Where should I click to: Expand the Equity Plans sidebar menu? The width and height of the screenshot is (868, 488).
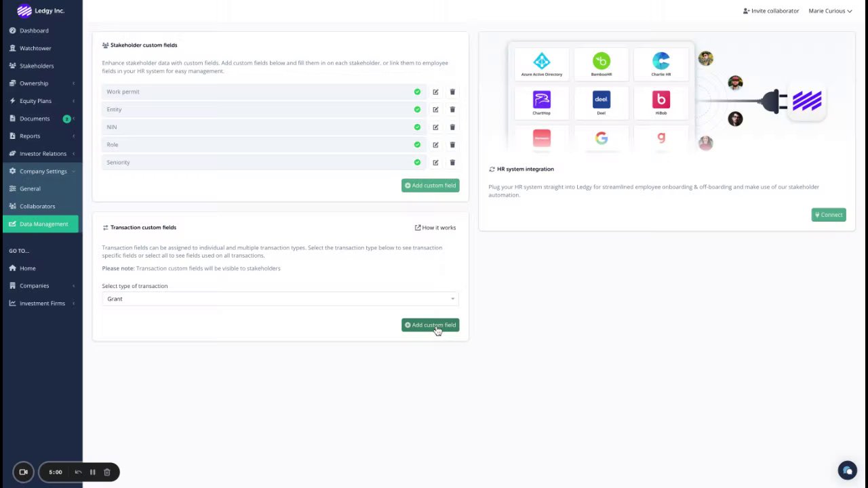coord(41,101)
